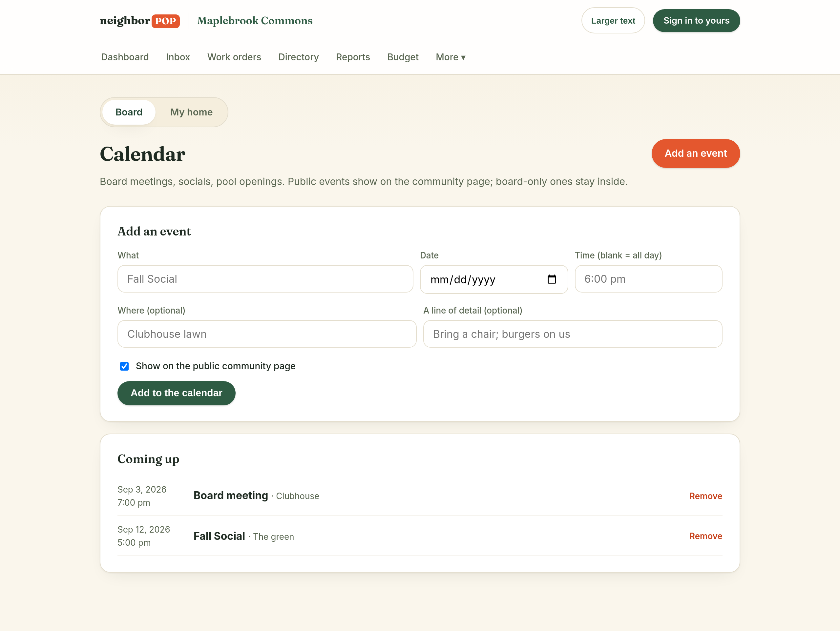Click the 'The green' location text
Viewport: 840px width, 631px height.
coord(273,537)
